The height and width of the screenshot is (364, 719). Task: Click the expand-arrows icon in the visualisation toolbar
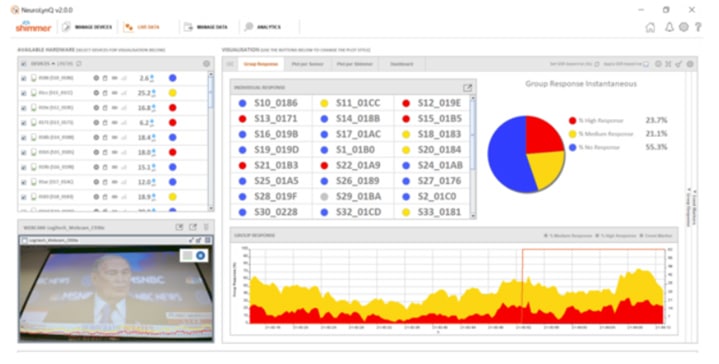668,64
